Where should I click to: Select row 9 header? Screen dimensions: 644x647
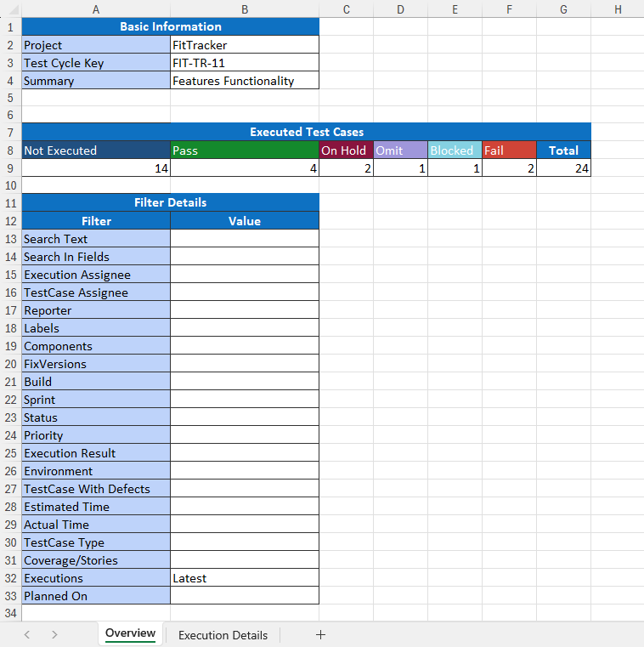coord(11,168)
